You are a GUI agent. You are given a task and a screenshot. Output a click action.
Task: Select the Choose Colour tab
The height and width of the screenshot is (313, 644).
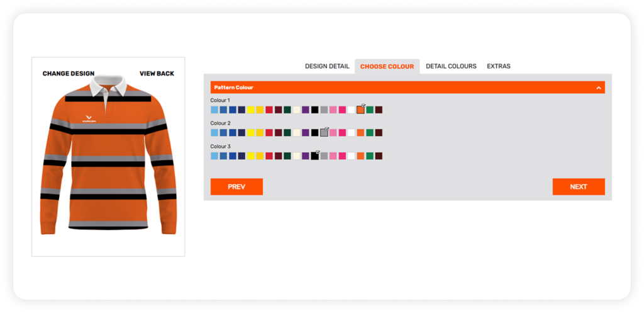(387, 66)
